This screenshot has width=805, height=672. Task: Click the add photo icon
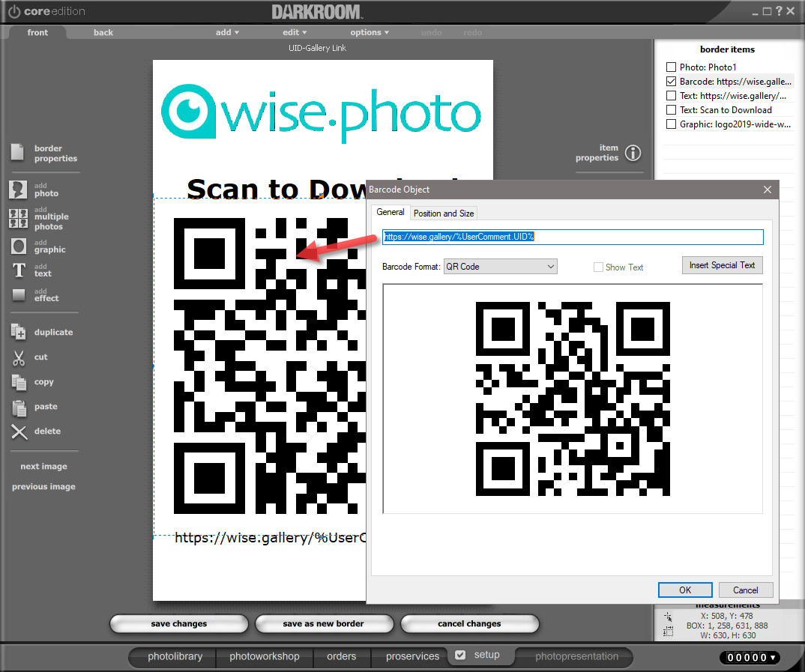[x=18, y=190]
